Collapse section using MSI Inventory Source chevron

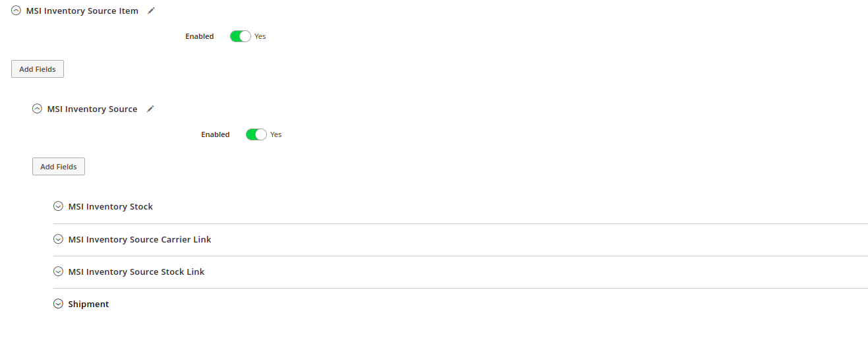coord(37,109)
